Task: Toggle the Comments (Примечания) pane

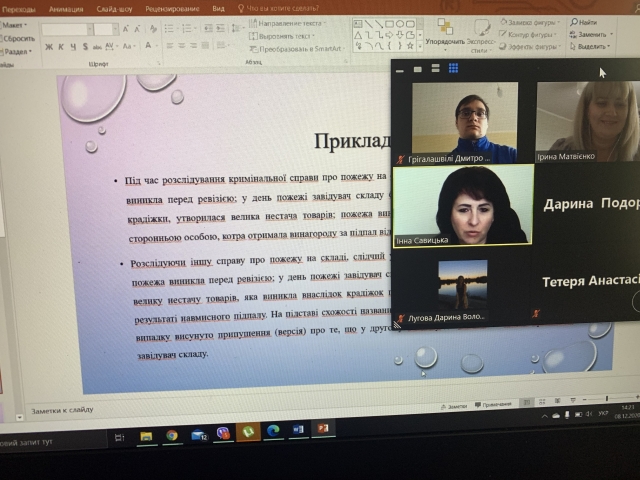Action: 494,404
